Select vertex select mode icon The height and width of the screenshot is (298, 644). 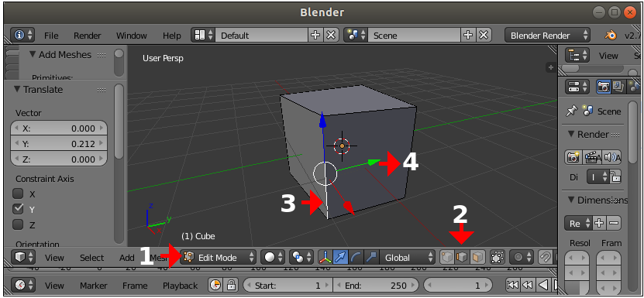tap(447, 257)
